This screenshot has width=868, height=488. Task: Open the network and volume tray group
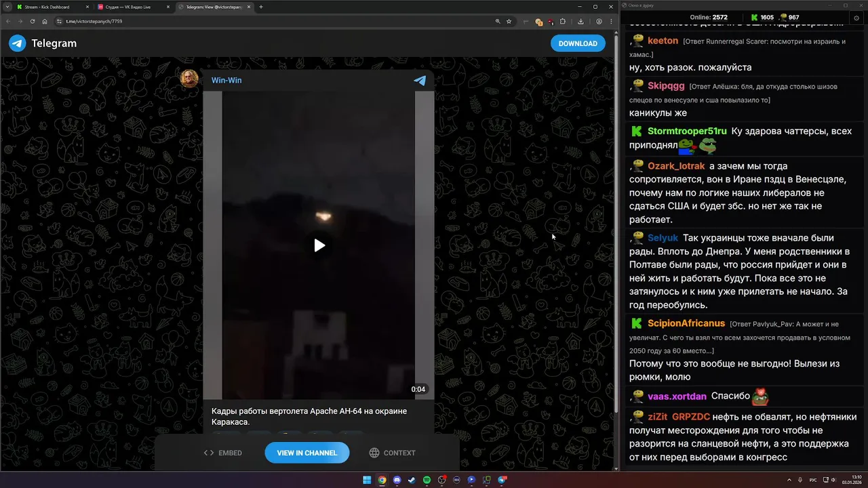(x=830, y=480)
